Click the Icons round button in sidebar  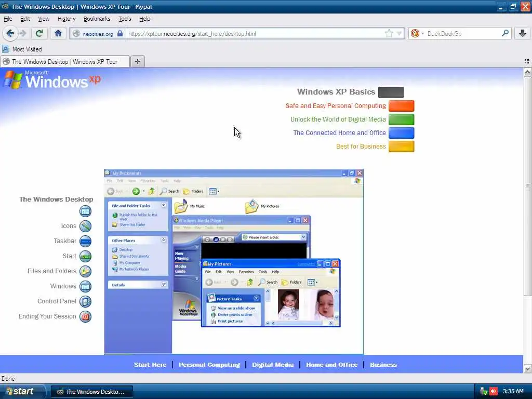[x=86, y=226]
